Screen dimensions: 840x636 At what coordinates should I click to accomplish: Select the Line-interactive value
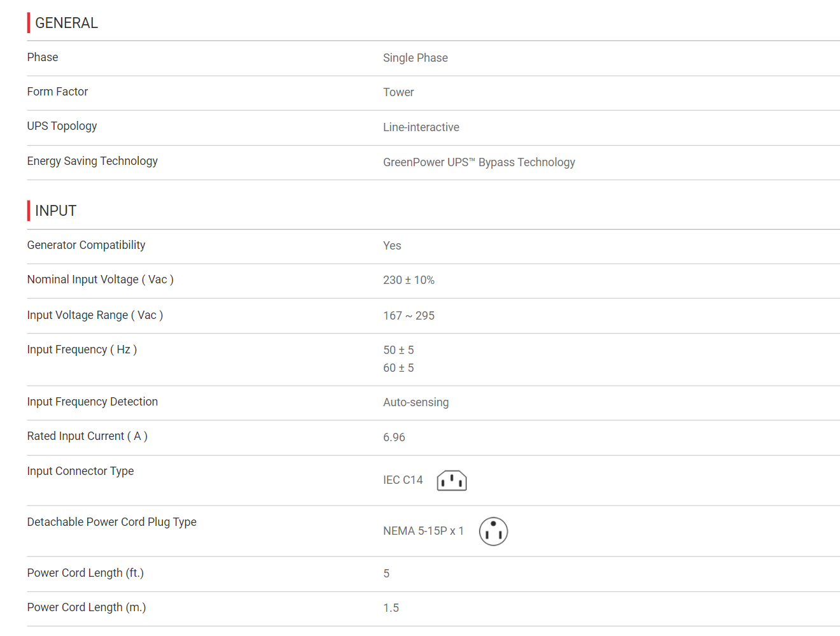click(421, 127)
